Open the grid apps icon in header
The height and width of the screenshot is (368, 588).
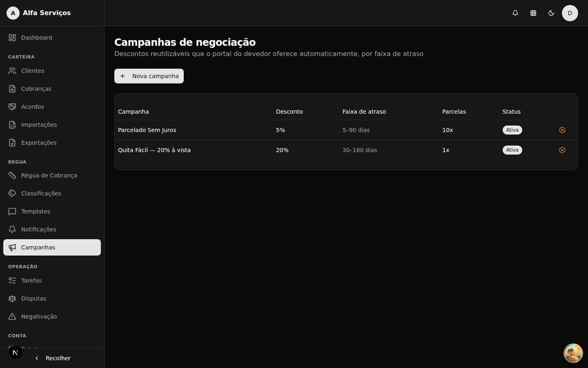click(533, 13)
